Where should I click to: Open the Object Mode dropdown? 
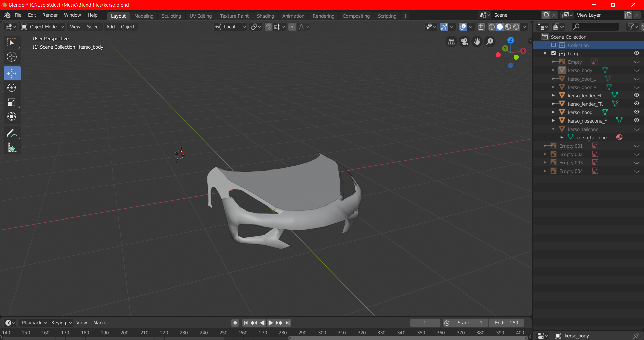coord(42,27)
